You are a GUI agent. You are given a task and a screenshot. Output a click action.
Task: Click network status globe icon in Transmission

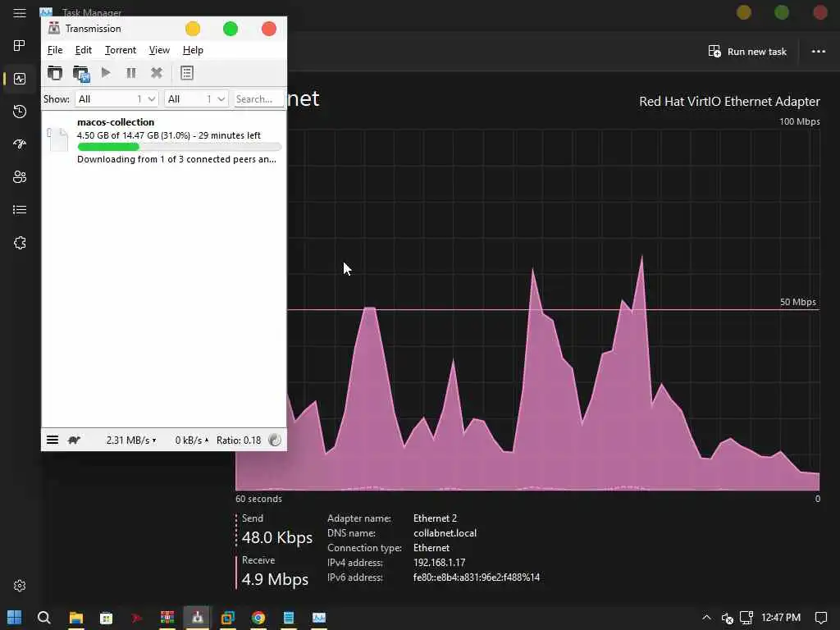coord(274,440)
